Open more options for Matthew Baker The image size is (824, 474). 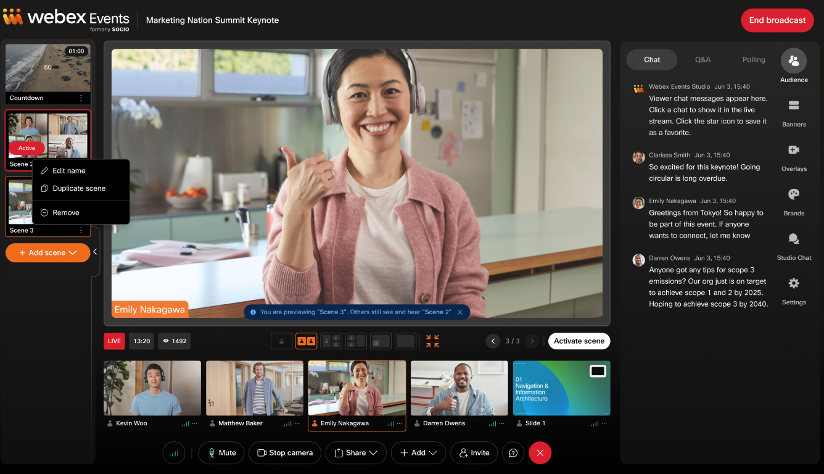[297, 424]
